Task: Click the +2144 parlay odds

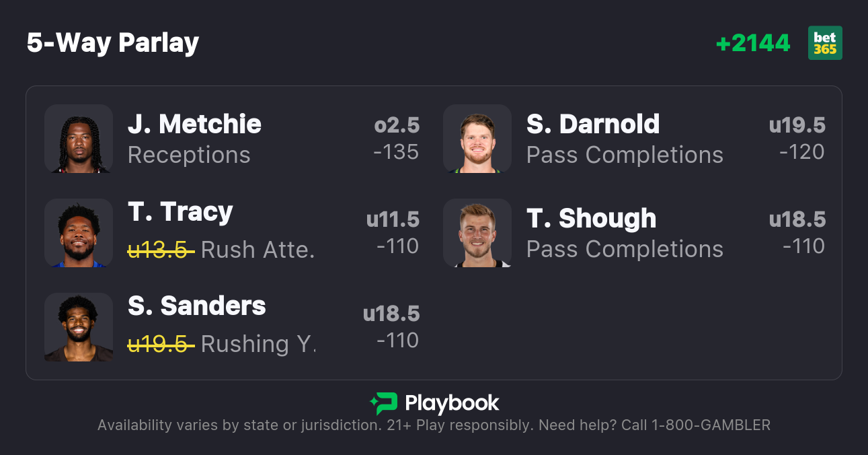Action: click(753, 43)
